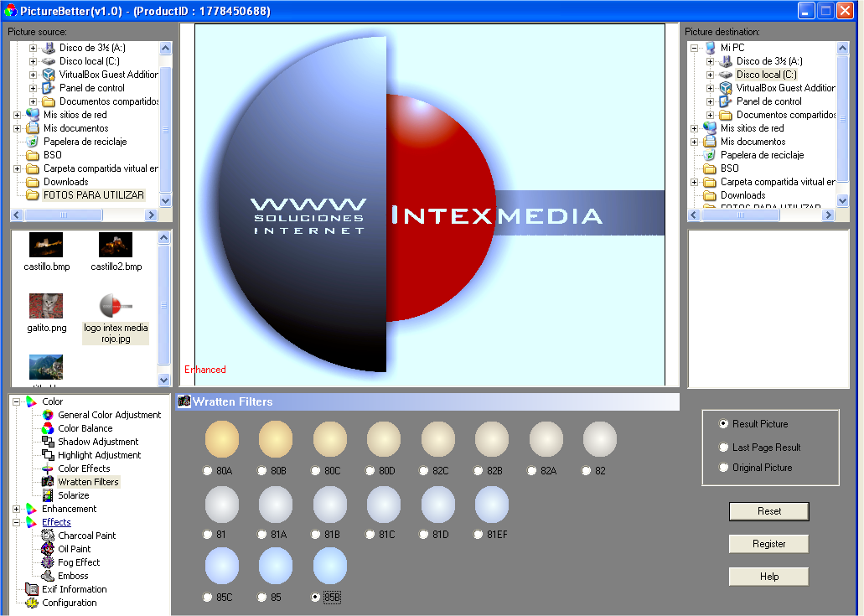This screenshot has height=616, width=864.
Task: Expand Mis sitios de red in source tree
Action: tap(17, 115)
